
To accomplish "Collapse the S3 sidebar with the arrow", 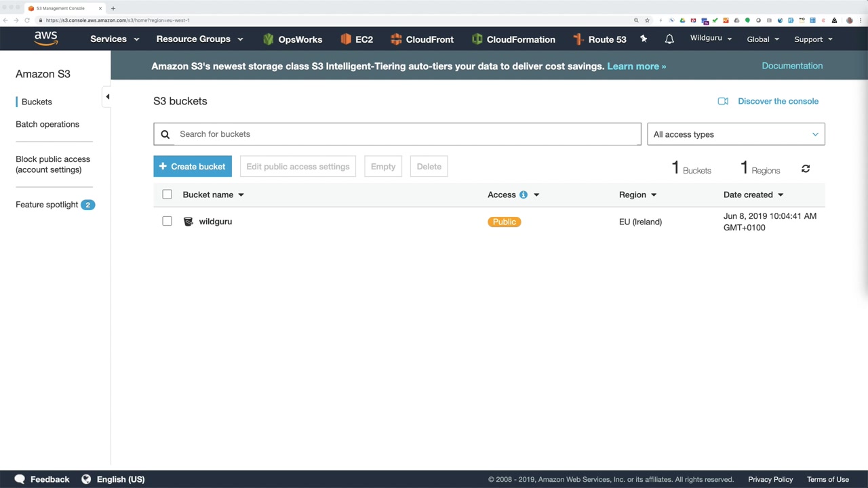I will [107, 97].
